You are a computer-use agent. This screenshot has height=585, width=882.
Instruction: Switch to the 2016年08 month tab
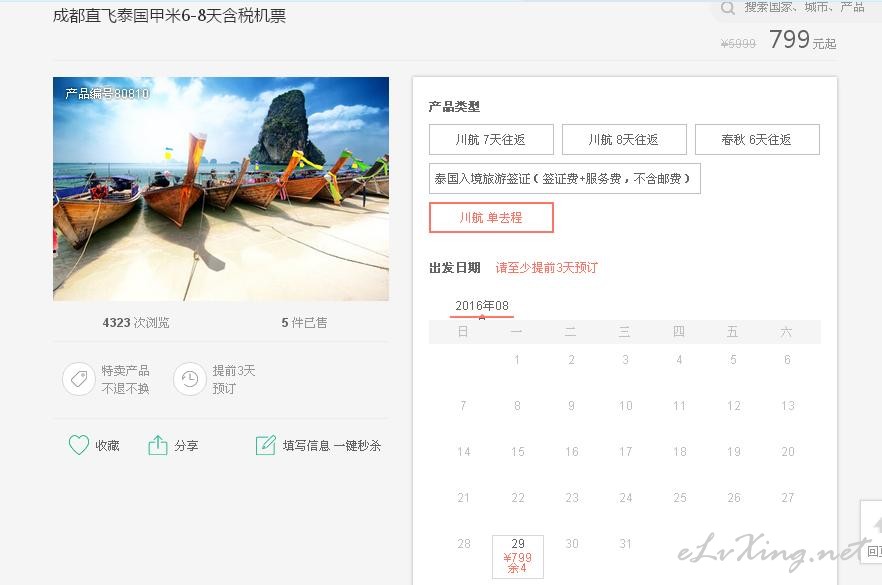pyautogui.click(x=482, y=306)
